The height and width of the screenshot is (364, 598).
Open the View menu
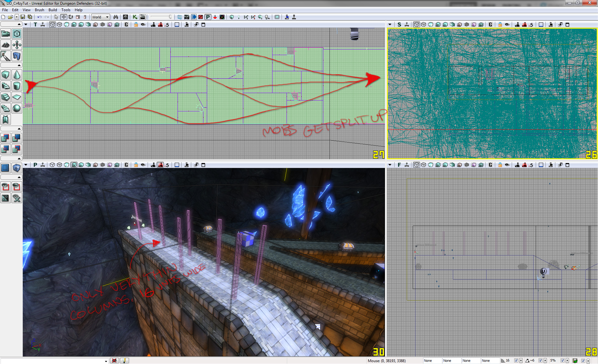(26, 10)
